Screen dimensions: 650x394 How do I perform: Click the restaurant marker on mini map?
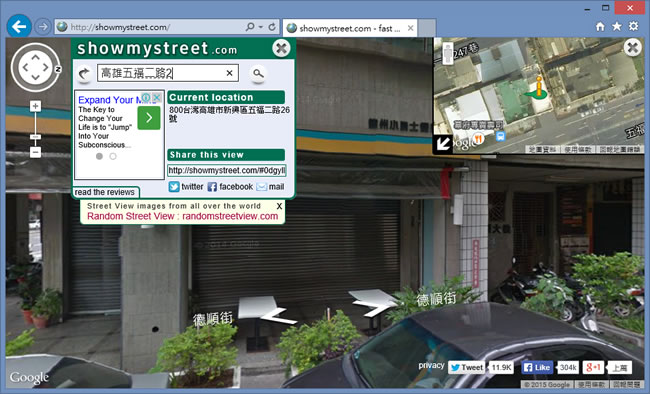pos(478,139)
